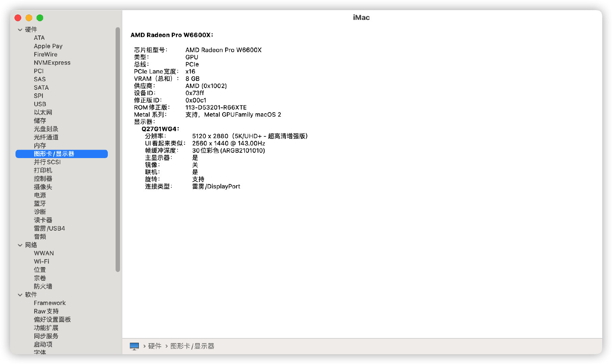Click the green zoom window button
This screenshot has height=364, width=612.
(x=40, y=18)
